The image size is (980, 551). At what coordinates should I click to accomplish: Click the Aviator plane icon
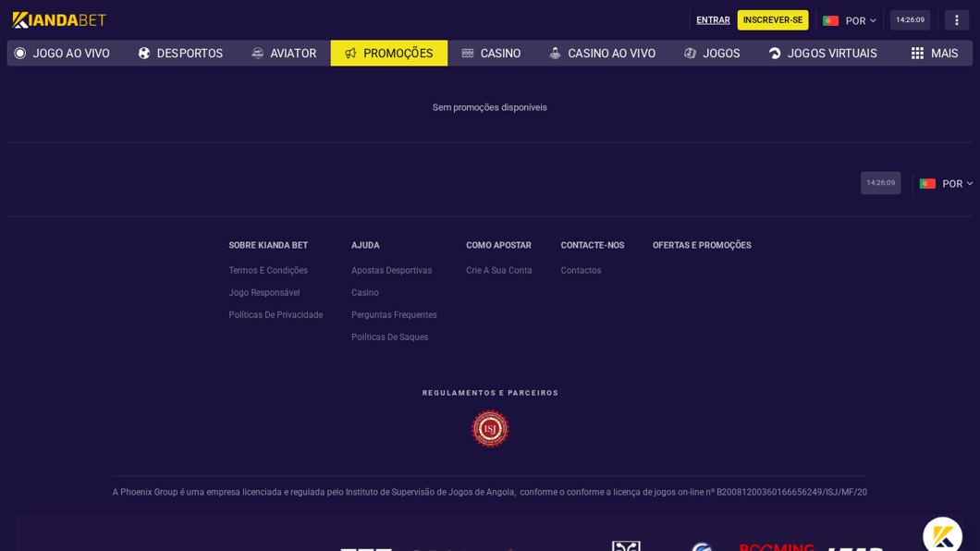click(x=258, y=53)
